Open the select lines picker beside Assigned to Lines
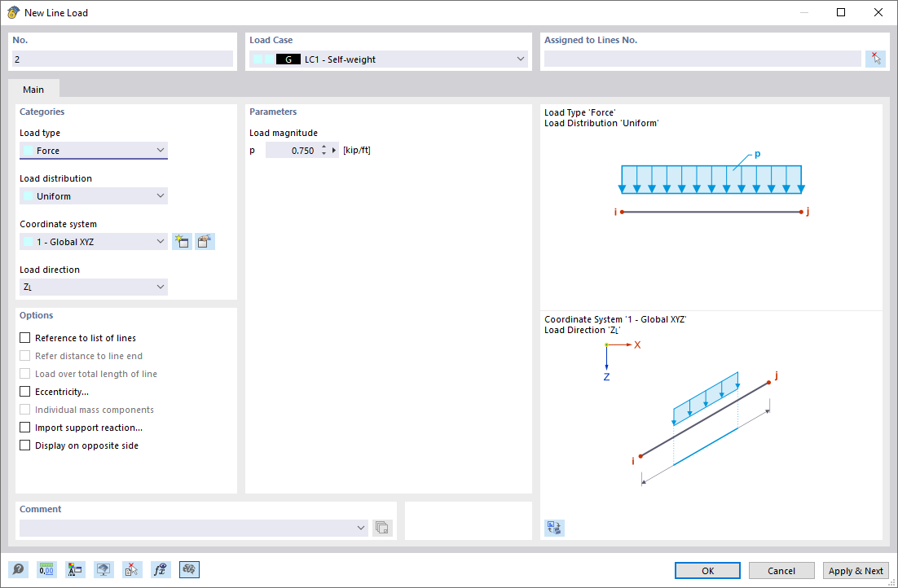This screenshot has width=898, height=588. (876, 58)
